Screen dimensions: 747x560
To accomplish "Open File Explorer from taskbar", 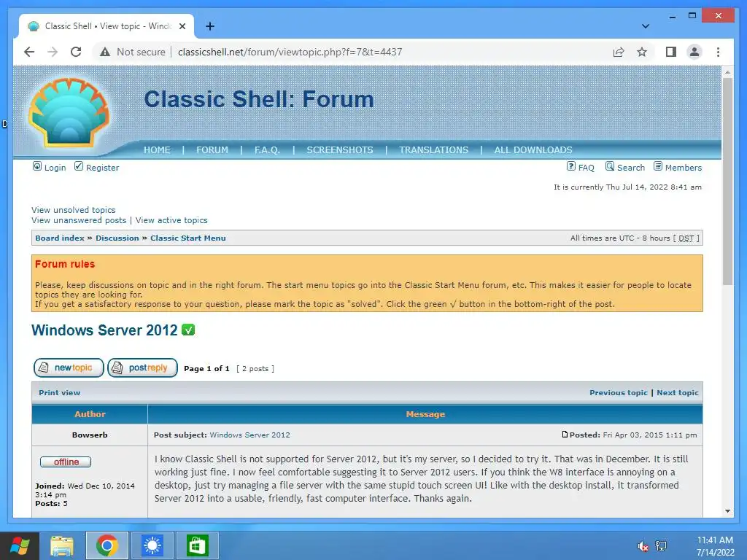I will pyautogui.click(x=62, y=545).
